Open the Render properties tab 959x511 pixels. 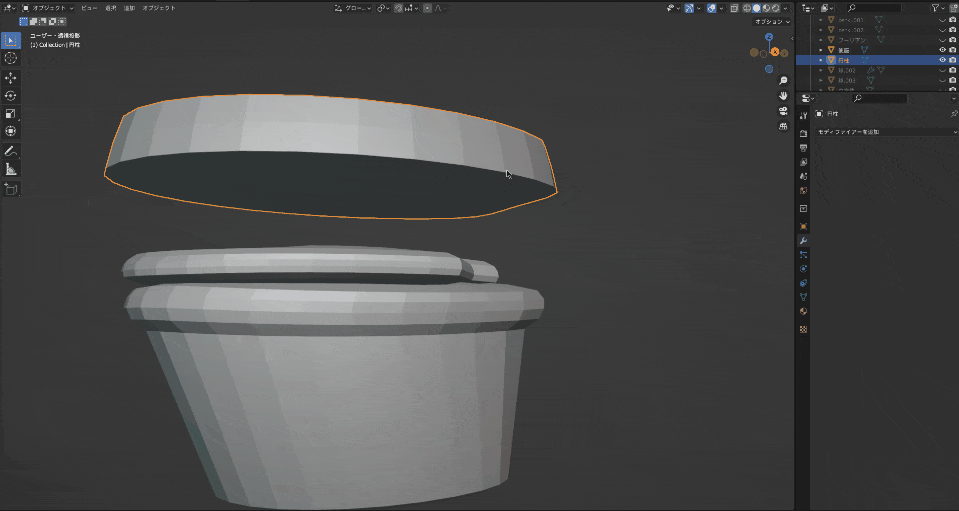[803, 133]
